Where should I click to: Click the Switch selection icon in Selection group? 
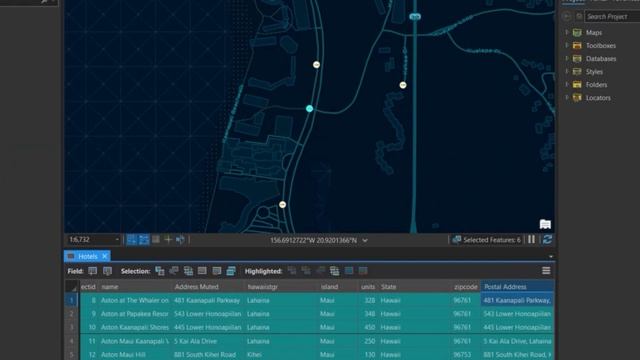point(188,271)
